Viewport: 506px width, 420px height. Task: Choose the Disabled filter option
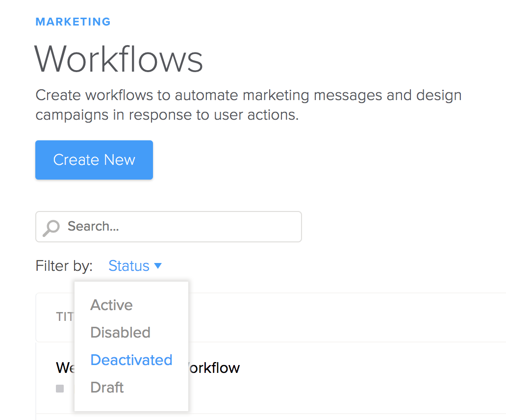click(x=120, y=333)
